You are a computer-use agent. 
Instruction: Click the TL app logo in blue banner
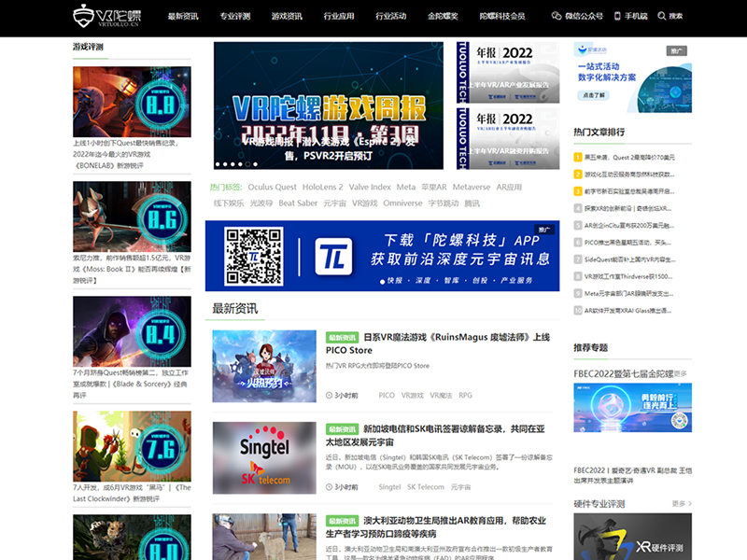(x=333, y=257)
